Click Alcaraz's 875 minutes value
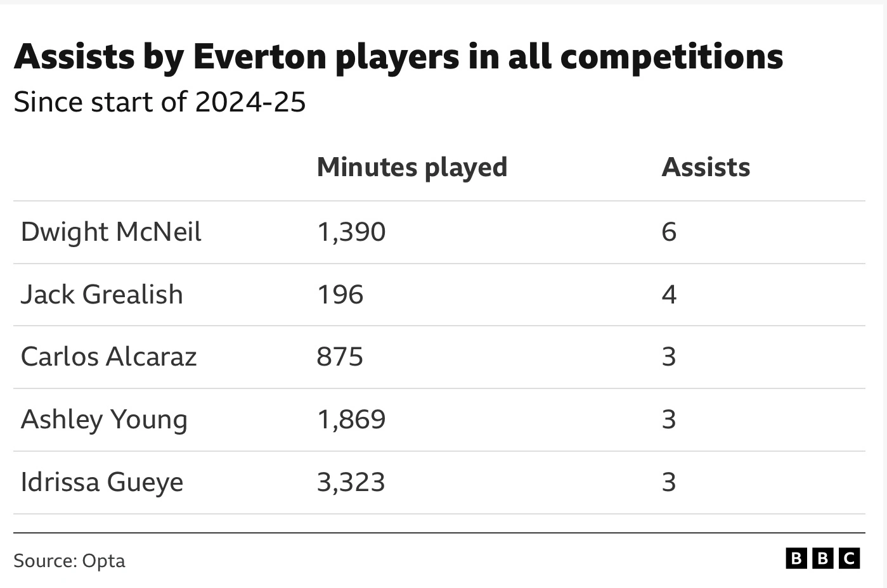The image size is (887, 588). 340,357
